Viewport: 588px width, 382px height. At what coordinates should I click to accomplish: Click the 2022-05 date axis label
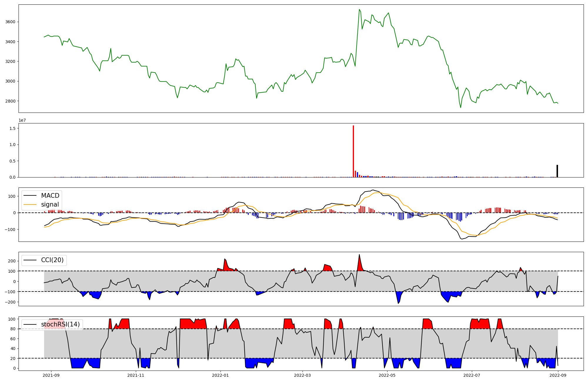pos(387,375)
